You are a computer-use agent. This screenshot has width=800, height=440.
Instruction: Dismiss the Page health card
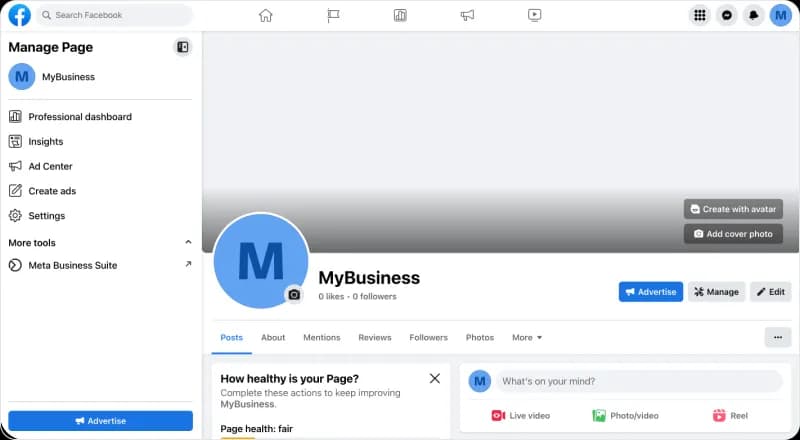434,378
